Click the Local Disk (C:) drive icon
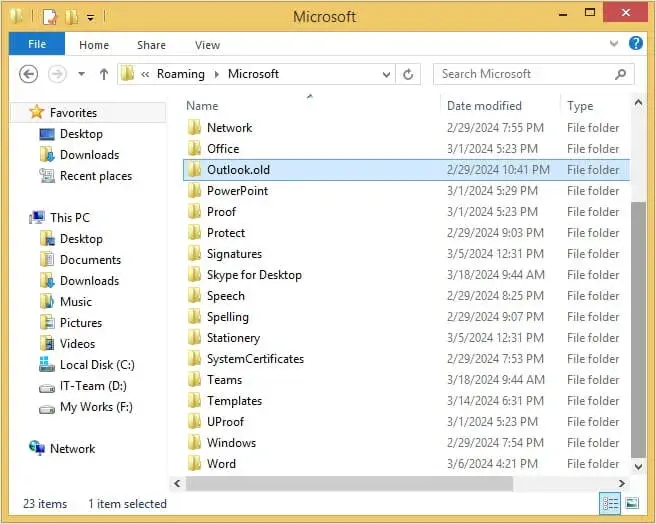Viewport: 656px width, 524px height. 47,365
